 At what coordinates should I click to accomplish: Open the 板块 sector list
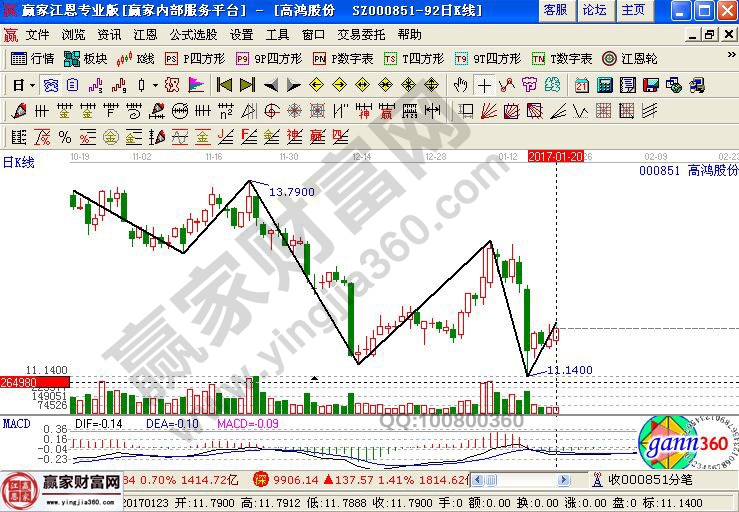coord(86,59)
